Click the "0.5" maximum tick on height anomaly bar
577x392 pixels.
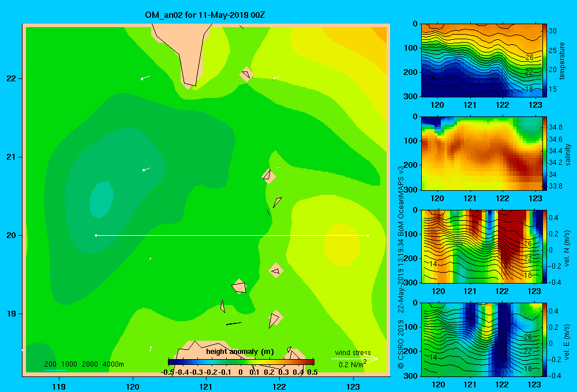point(312,372)
